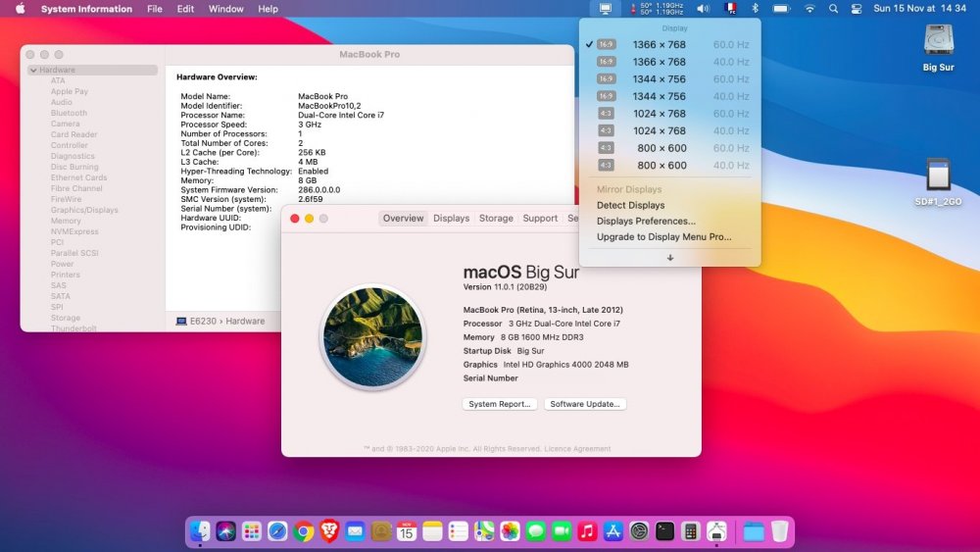Click the Bluetooth icon in the menu bar

(x=756, y=9)
